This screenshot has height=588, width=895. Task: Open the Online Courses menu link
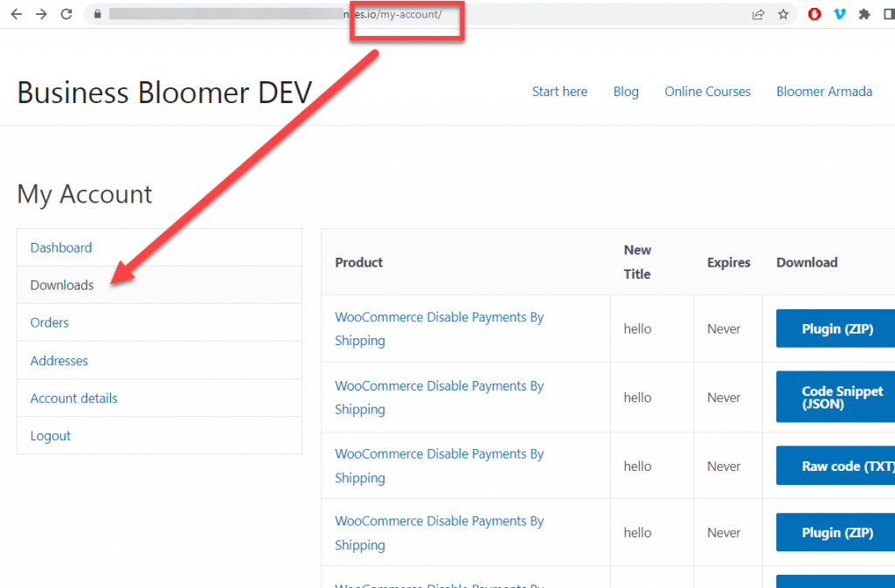pyautogui.click(x=707, y=91)
